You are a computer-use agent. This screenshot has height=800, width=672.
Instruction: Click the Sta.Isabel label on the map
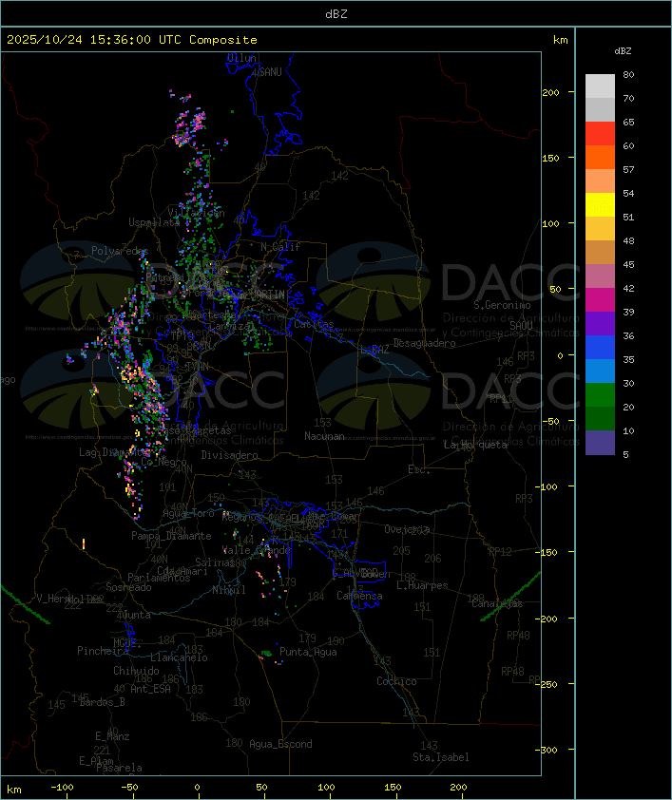[441, 757]
